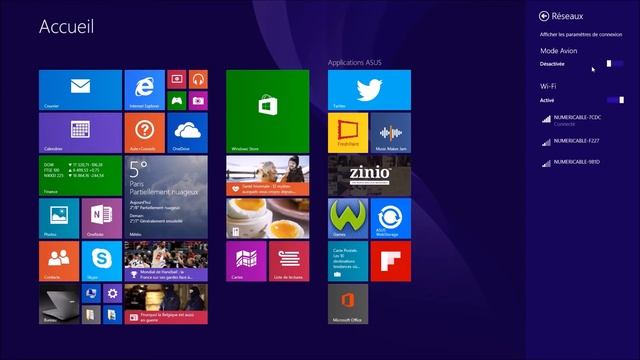The image size is (640, 360).
Task: Open the Aide+Conseils question mark tile
Action: tap(144, 133)
